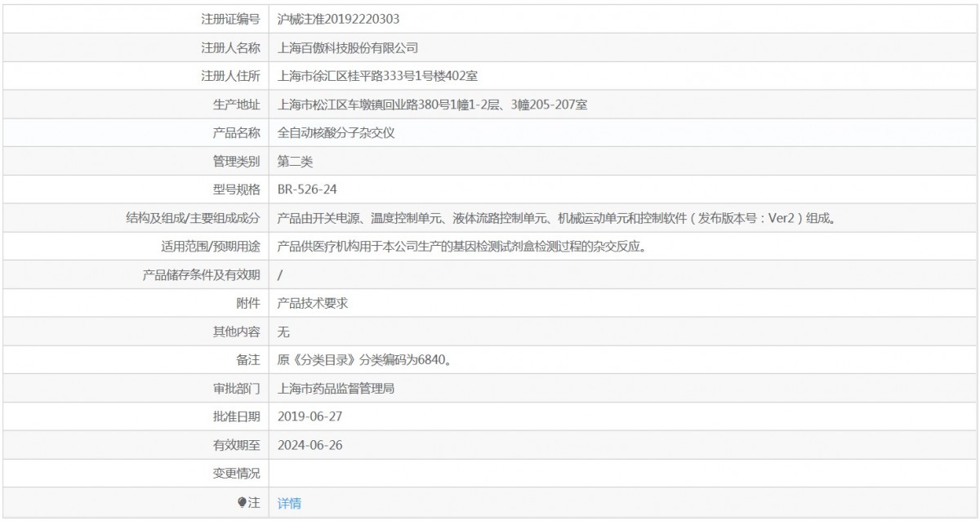The width and height of the screenshot is (980, 521).
Task: Click the 结构及组成/主要组成成分 label
Action: click(194, 218)
